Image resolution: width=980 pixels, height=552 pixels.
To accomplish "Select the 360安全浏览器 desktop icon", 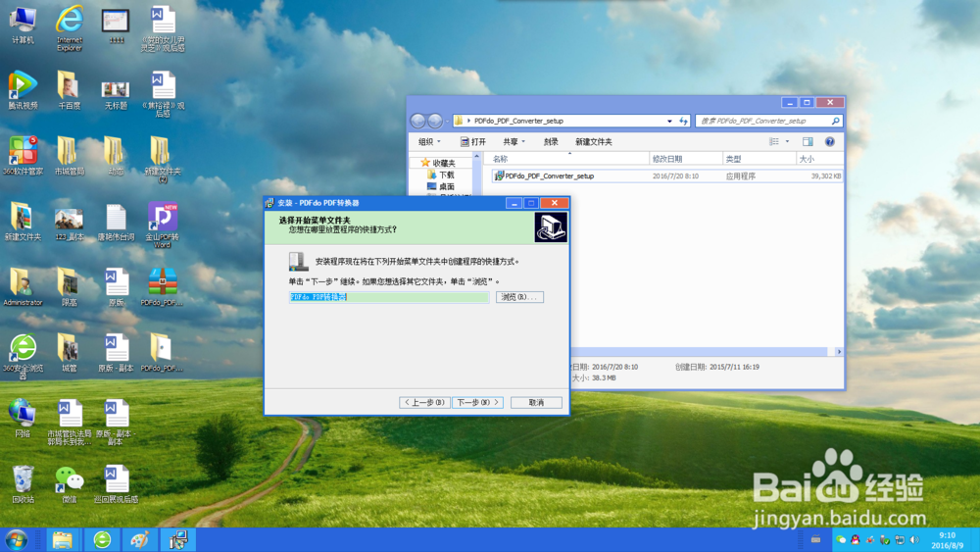I will 24,356.
